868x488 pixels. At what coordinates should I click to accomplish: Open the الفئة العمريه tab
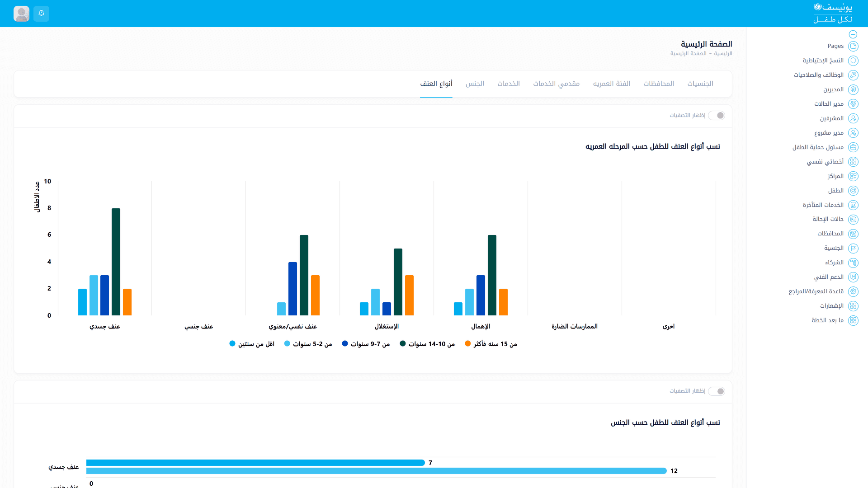tap(612, 84)
